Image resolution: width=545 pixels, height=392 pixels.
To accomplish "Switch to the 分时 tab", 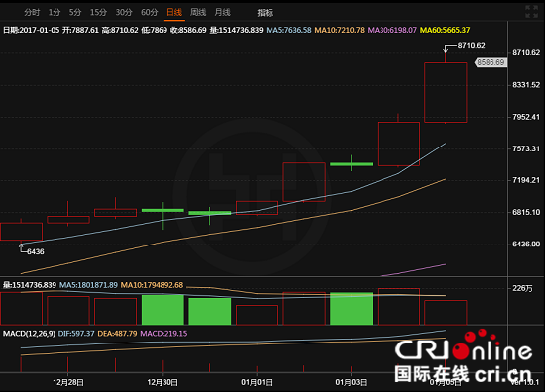I will pos(32,13).
